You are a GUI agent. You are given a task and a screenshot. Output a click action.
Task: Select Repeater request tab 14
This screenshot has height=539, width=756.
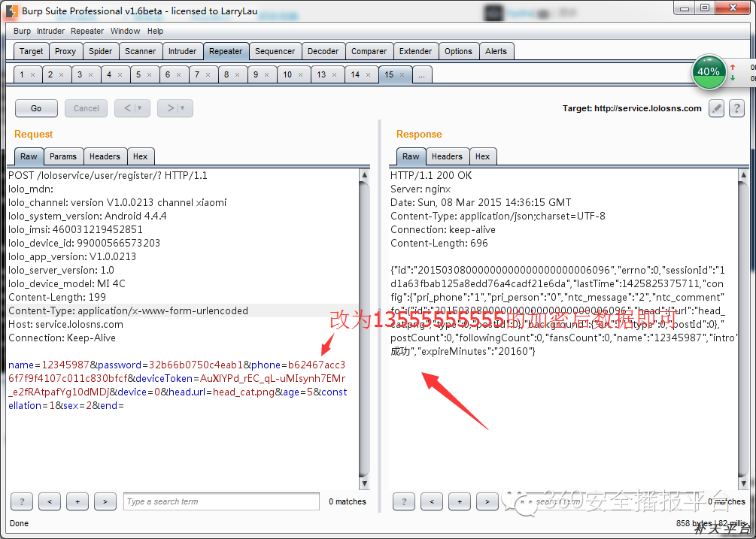tap(355, 74)
